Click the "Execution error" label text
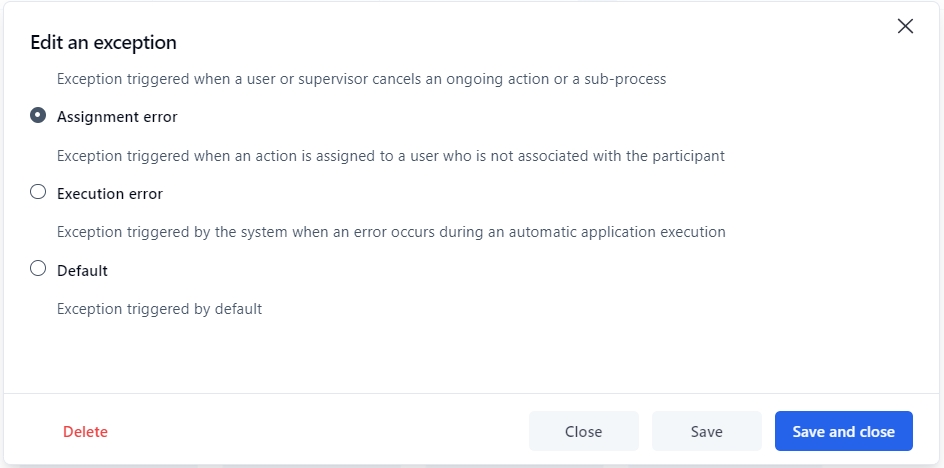 pos(110,193)
